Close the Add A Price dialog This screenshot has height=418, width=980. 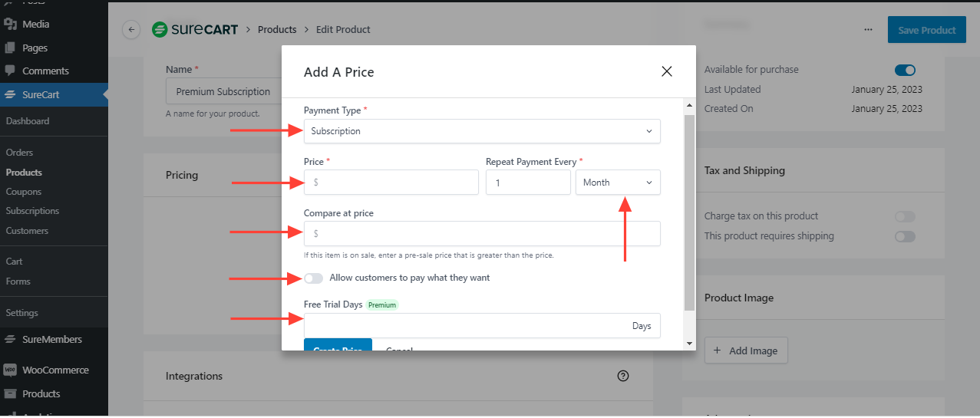[666, 71]
